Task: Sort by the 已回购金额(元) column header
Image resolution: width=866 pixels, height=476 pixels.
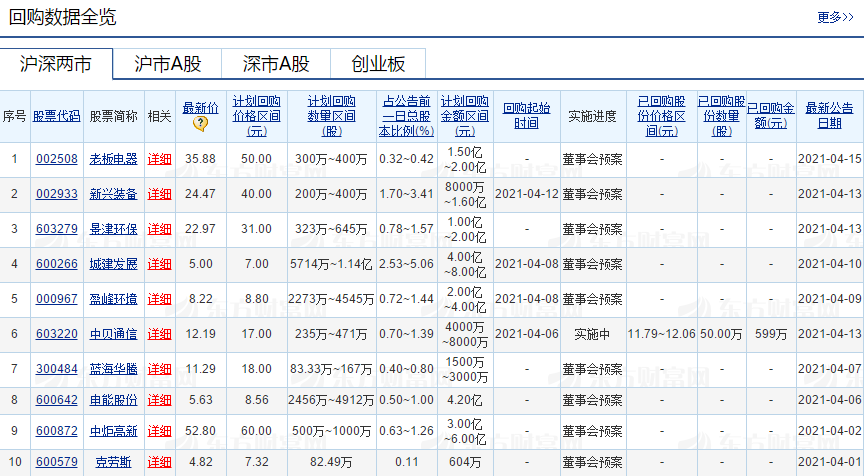Action: 770,116
